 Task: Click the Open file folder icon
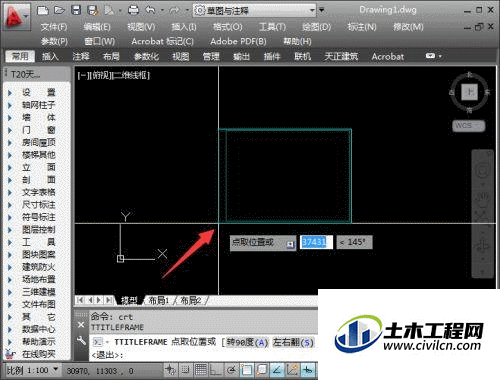[60, 10]
